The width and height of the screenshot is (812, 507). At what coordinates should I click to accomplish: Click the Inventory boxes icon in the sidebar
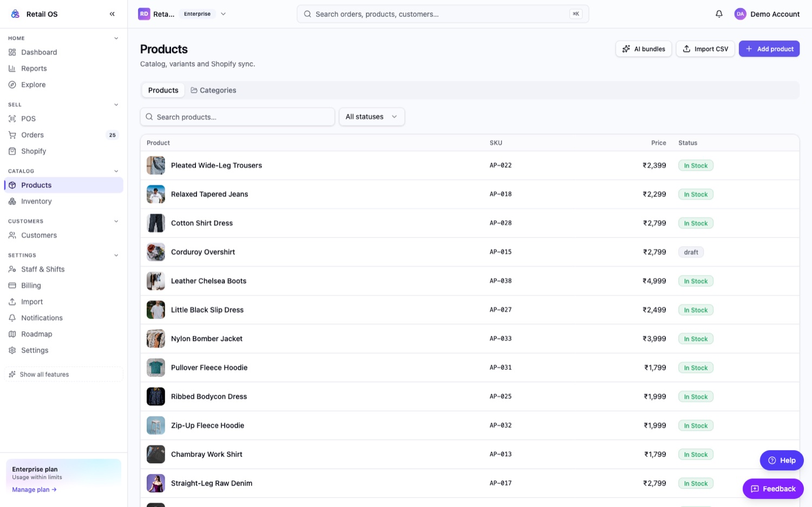click(x=12, y=201)
